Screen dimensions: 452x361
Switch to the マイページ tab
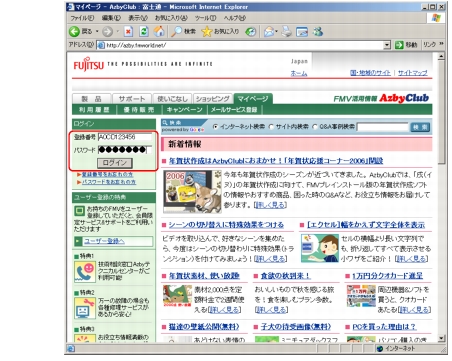(x=253, y=99)
